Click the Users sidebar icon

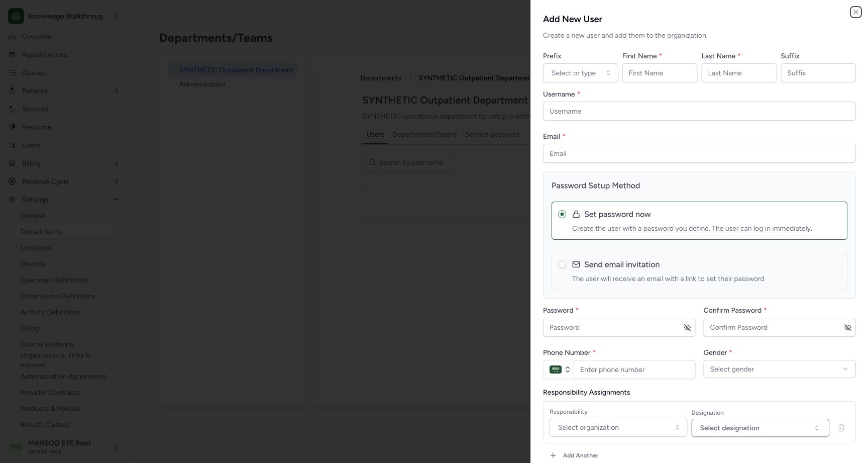tap(12, 145)
